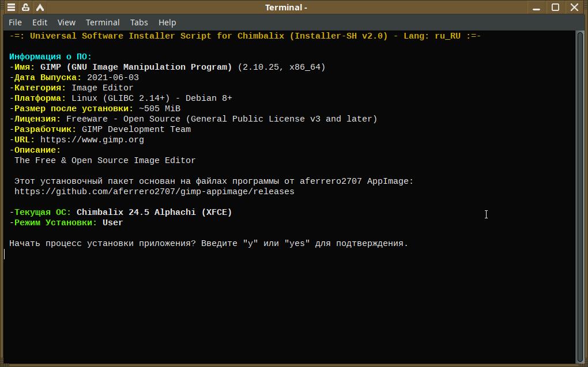Click the terminal's vertical scrollbar

click(580, 196)
